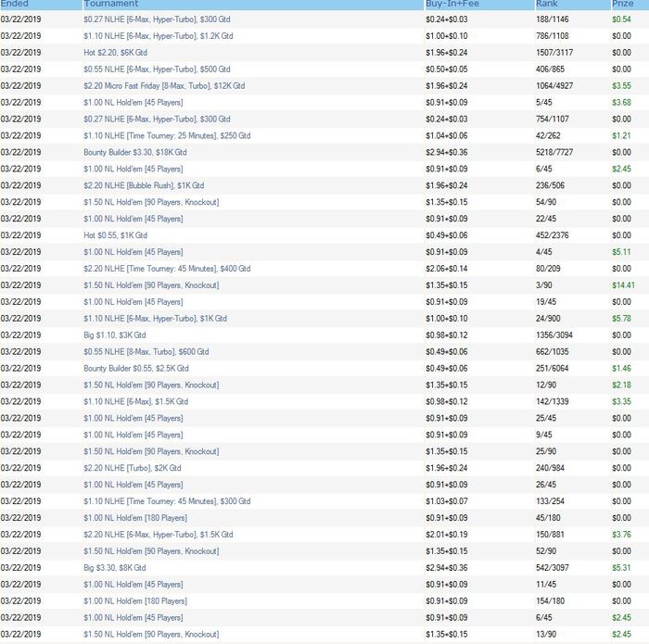
Task: Select the 11/45 rank cell
Action: (x=546, y=585)
